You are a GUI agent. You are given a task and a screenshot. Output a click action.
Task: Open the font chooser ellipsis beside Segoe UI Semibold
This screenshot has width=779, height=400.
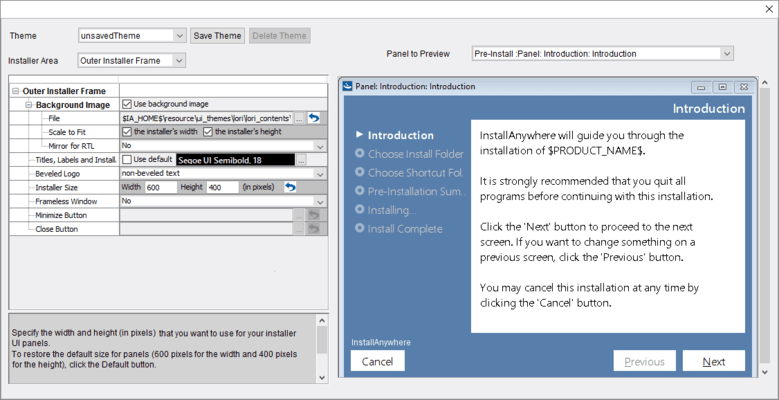(x=302, y=160)
